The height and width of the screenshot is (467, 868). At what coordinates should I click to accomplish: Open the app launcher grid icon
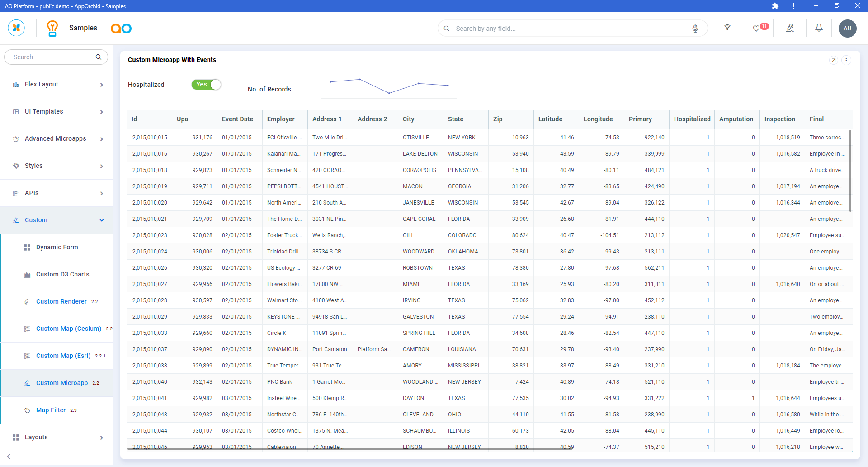point(16,28)
